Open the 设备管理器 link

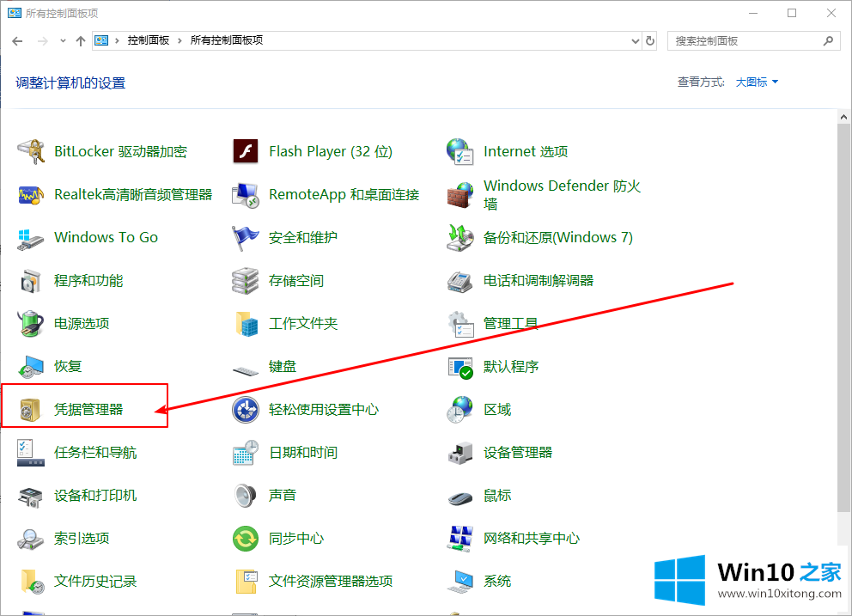517,453
